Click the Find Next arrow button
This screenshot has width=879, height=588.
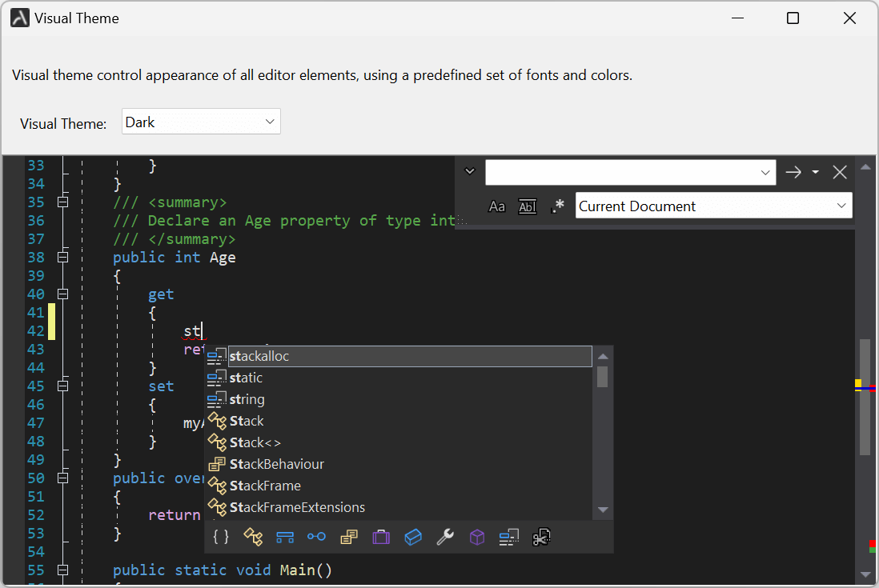[x=793, y=173]
